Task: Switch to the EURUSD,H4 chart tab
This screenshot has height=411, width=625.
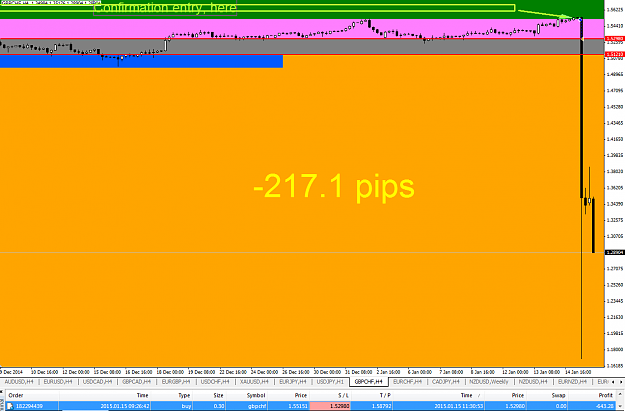Action: pos(58,382)
